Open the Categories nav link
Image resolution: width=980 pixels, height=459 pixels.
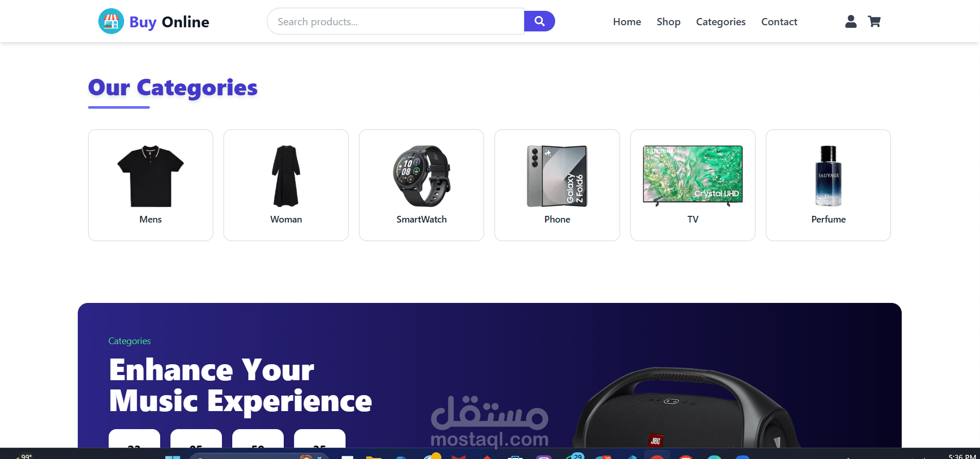tap(720, 22)
